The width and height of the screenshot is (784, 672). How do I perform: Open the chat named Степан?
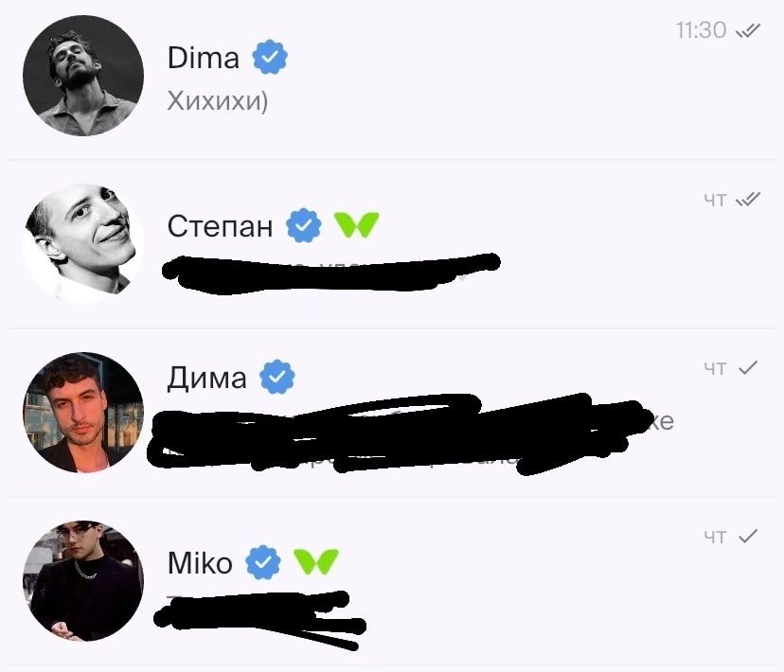click(x=392, y=244)
